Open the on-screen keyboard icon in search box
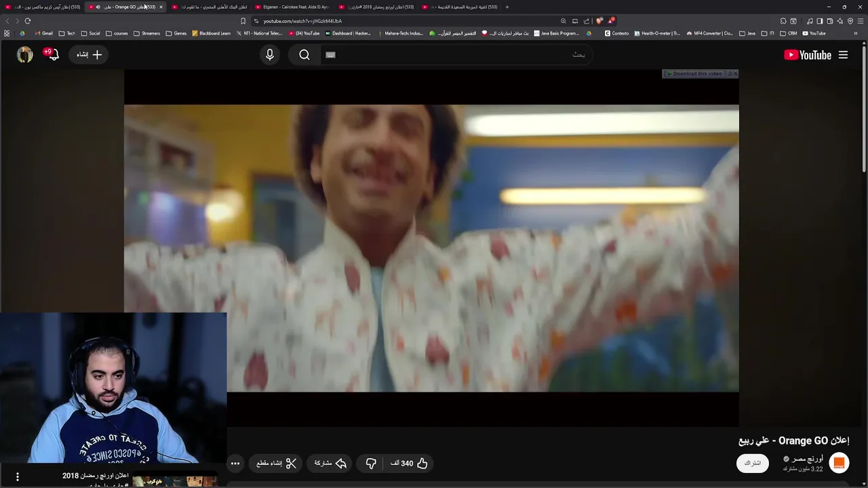 point(330,55)
